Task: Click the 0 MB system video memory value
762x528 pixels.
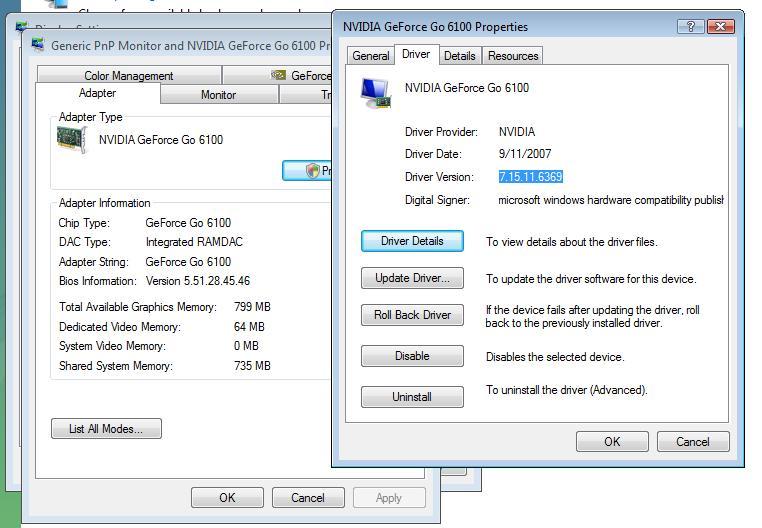Action: (x=246, y=346)
